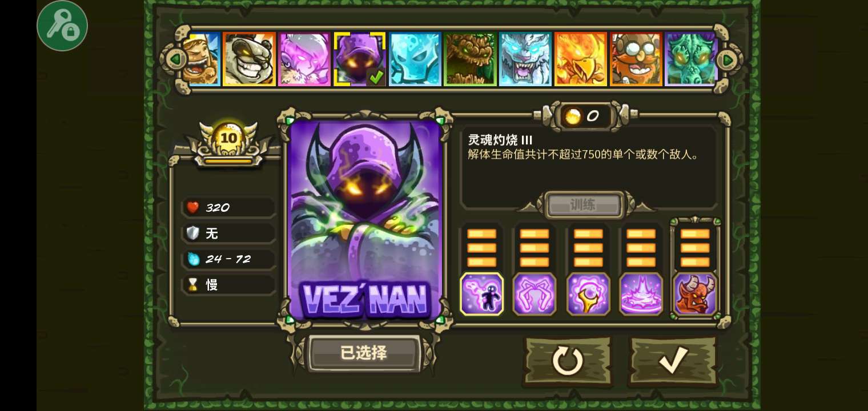Choose the goggled dwarf hero portrait
Screen dimensions: 868x411
pyautogui.click(x=636, y=59)
